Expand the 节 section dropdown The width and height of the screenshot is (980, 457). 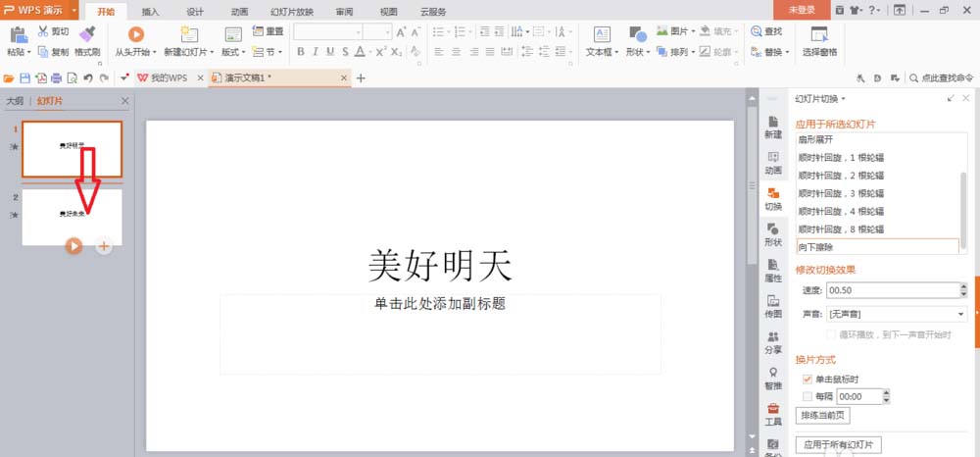point(280,53)
